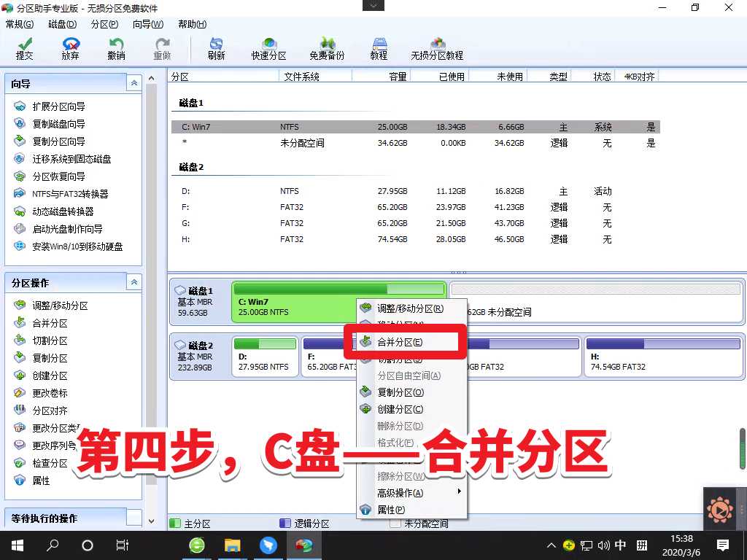Viewport: 747px width, 560px height.
Task: Select the G: FAT32 partition row
Action: coord(415,223)
